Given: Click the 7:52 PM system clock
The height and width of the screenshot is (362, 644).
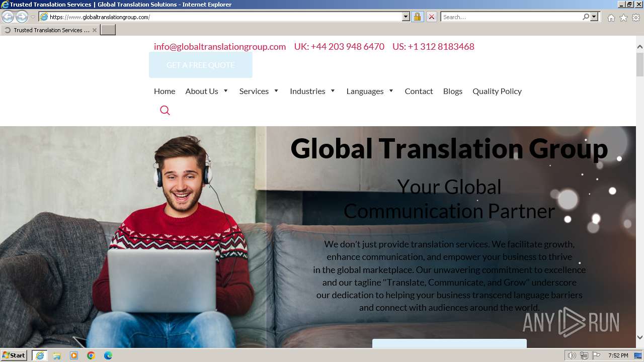Looking at the screenshot, I should (x=618, y=355).
